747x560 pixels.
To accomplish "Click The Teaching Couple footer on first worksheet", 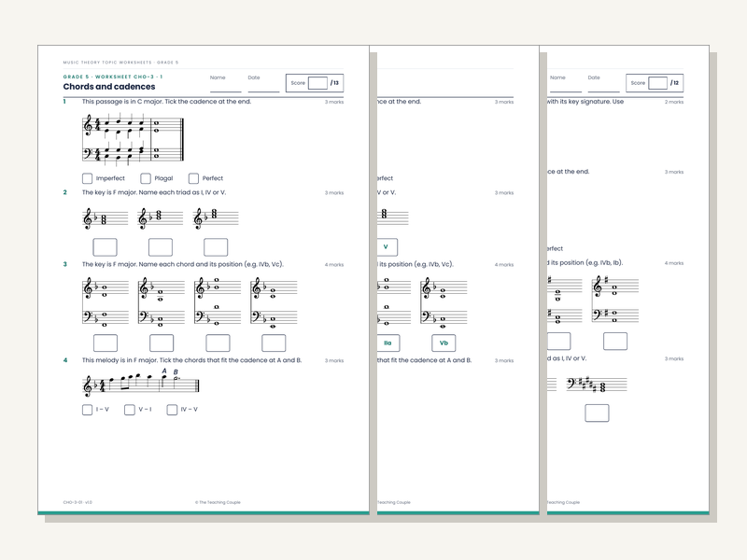I will click(218, 502).
